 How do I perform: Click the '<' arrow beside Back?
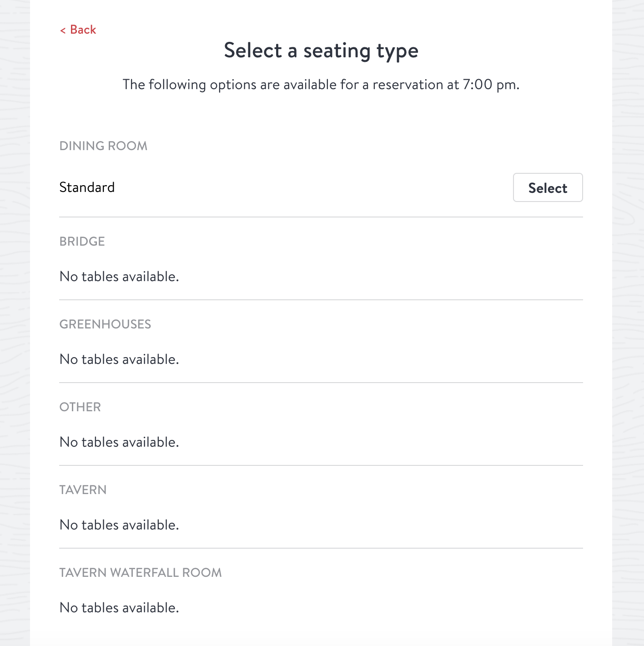coord(63,30)
